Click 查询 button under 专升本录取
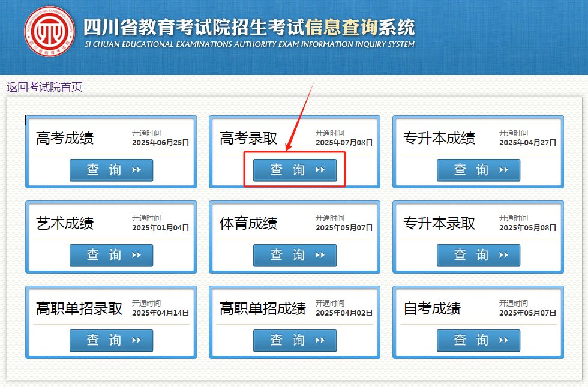The width and height of the screenshot is (588, 387). pyautogui.click(x=479, y=256)
